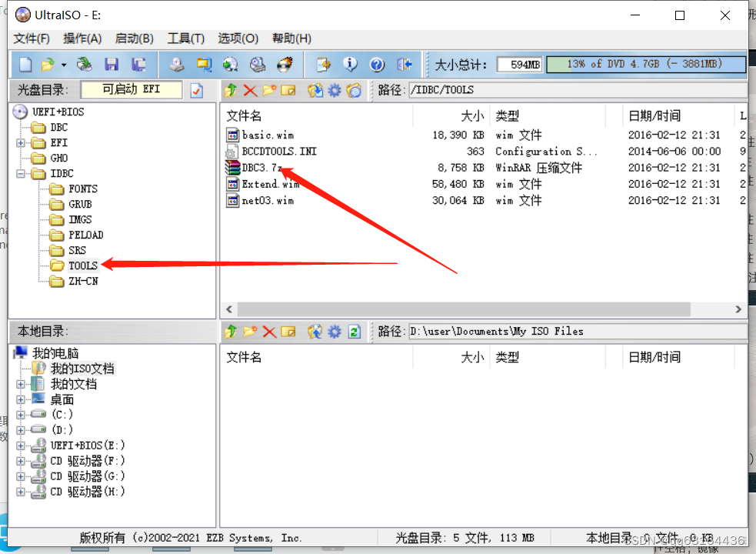This screenshot has width=756, height=554.
Task: Open the 启动(B) menu
Action: [134, 38]
